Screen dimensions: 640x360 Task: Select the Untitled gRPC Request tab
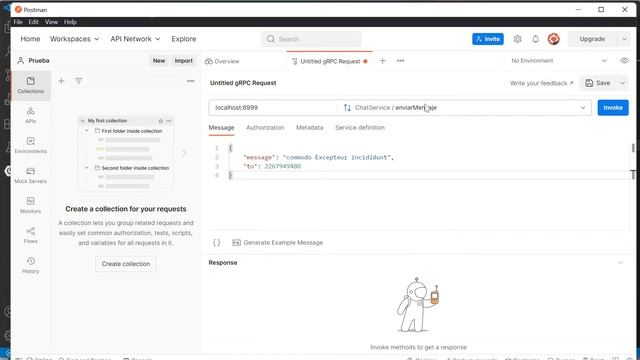click(x=330, y=61)
